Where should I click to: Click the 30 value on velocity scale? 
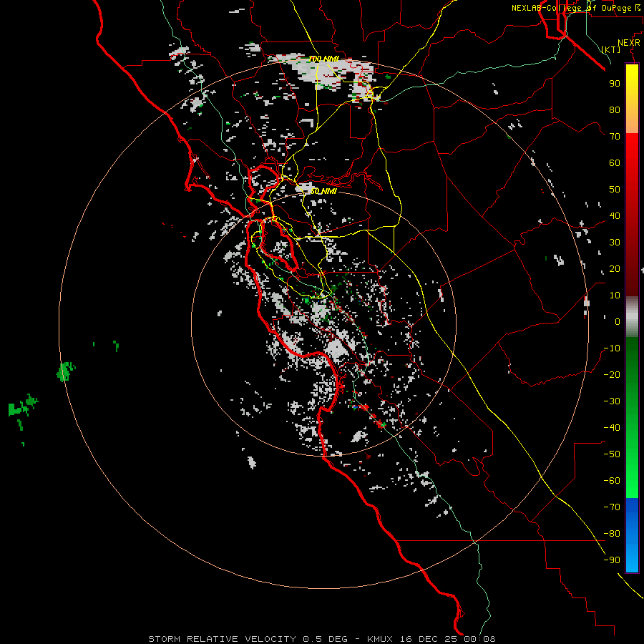point(615,243)
